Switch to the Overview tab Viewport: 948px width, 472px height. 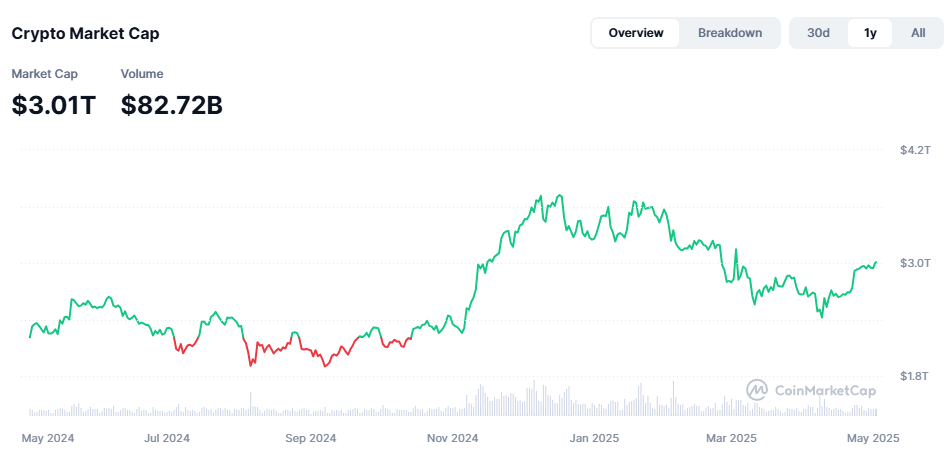click(x=635, y=33)
